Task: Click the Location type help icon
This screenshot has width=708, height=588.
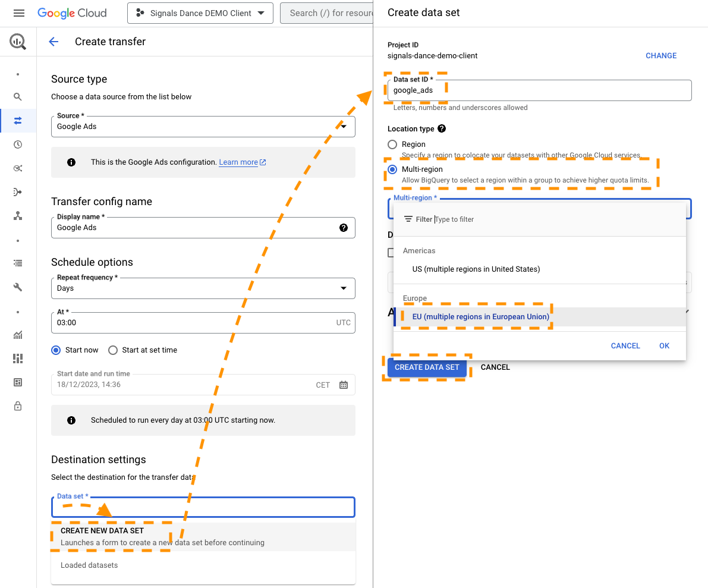Action: (x=442, y=128)
